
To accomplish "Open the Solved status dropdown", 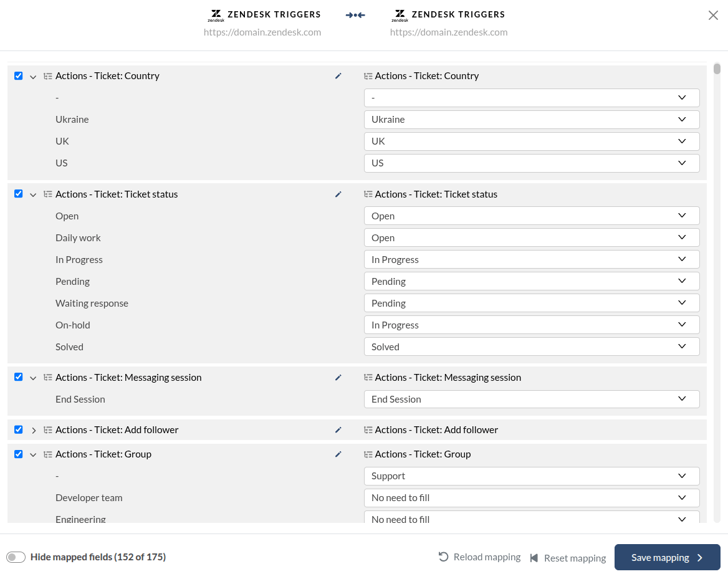I will tap(532, 347).
